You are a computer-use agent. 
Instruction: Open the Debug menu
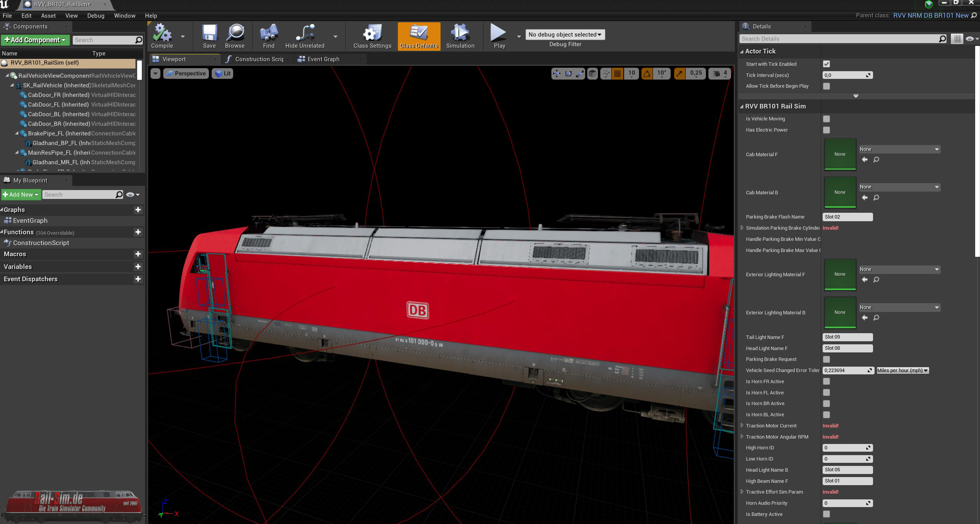[x=96, y=16]
